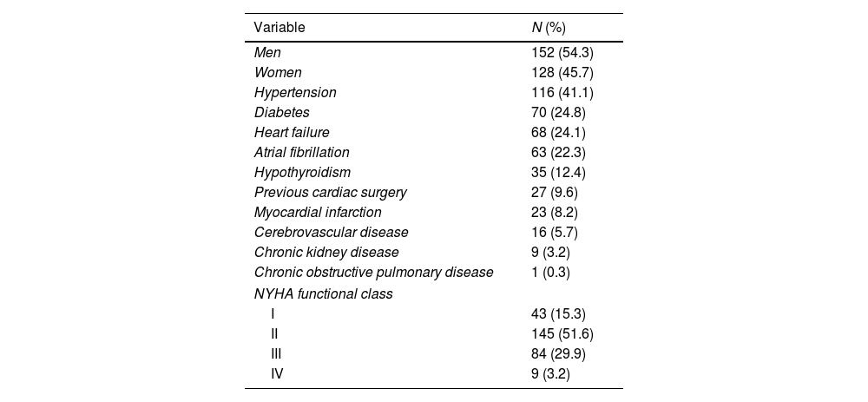This screenshot has height=402, width=868.
Task: Click the Atrial fibrillation row label
Action: point(301,152)
